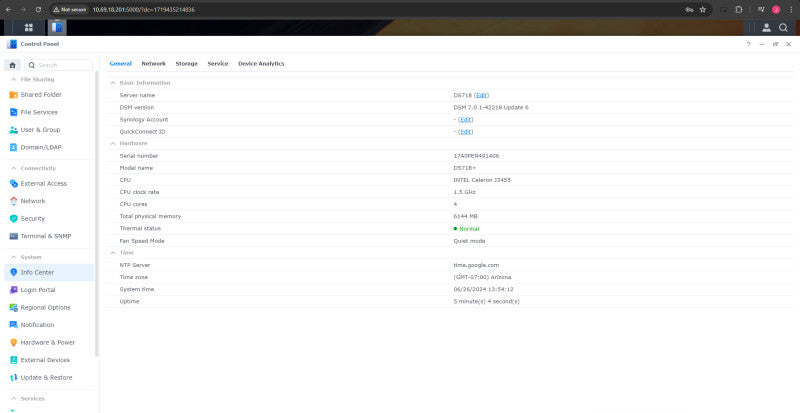Click the Not secure site warning
This screenshot has width=800, height=413.
70,10
